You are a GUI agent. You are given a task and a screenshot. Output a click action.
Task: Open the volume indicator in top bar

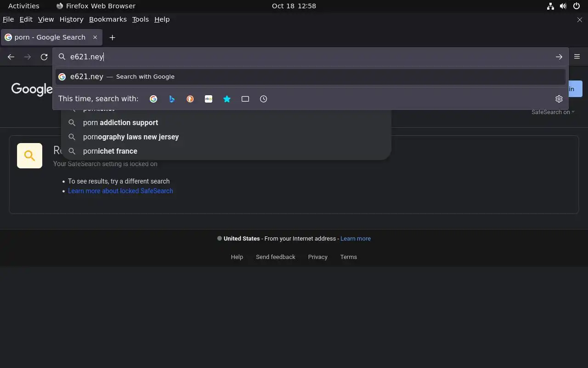[563, 6]
